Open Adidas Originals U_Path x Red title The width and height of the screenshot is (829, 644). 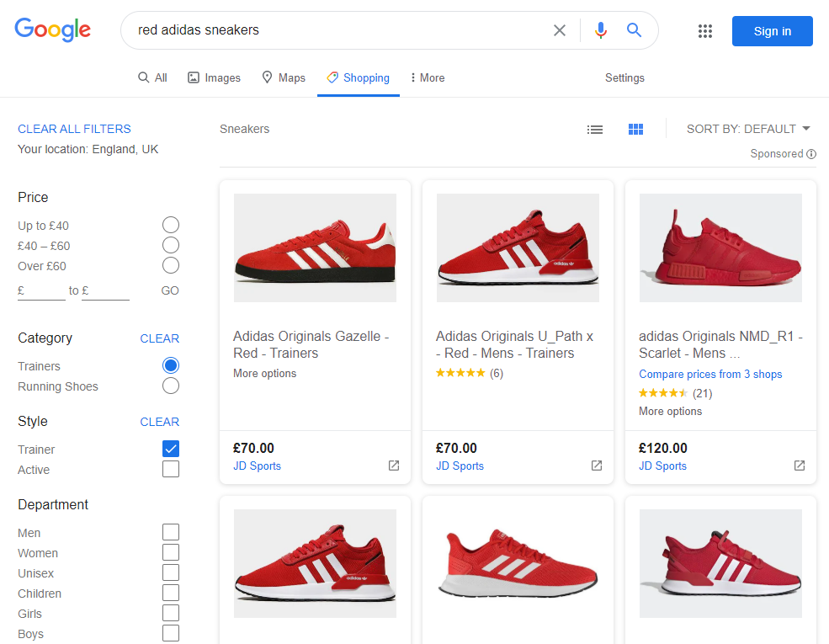point(514,344)
